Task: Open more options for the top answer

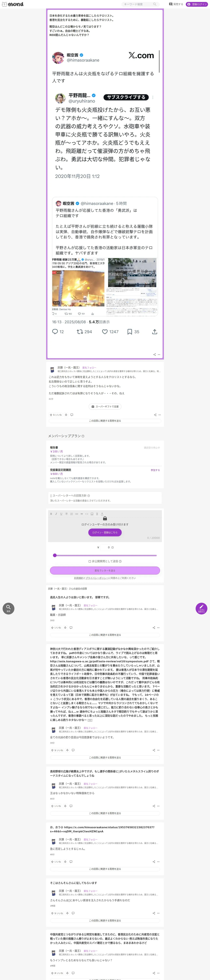Action: point(160,415)
